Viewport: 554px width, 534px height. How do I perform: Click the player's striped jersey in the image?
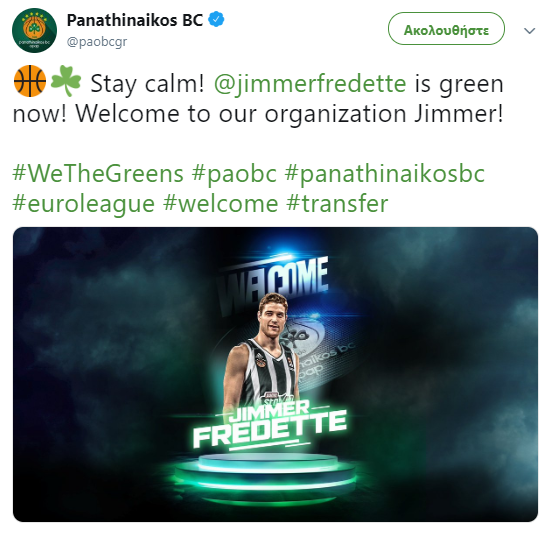tap(269, 371)
